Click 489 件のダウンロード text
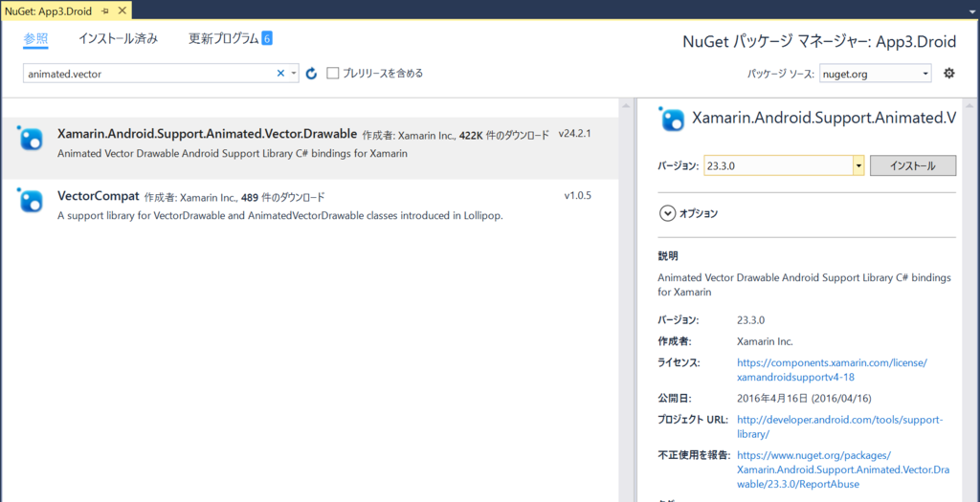This screenshot has height=502, width=980. coord(283,197)
